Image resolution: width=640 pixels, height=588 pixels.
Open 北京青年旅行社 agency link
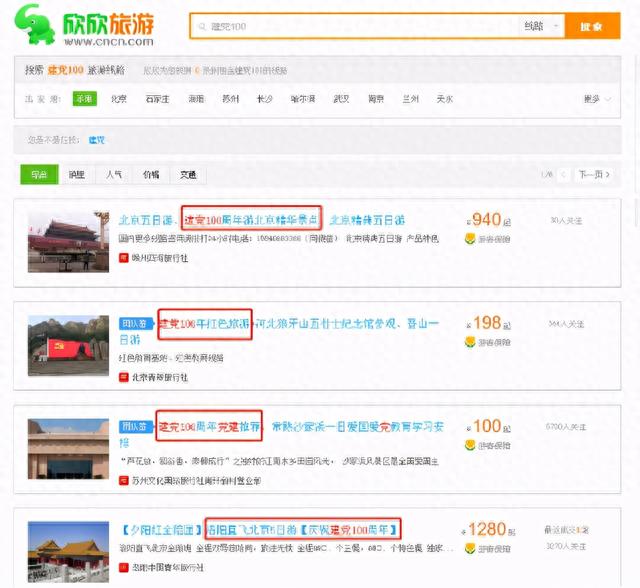tap(160, 377)
